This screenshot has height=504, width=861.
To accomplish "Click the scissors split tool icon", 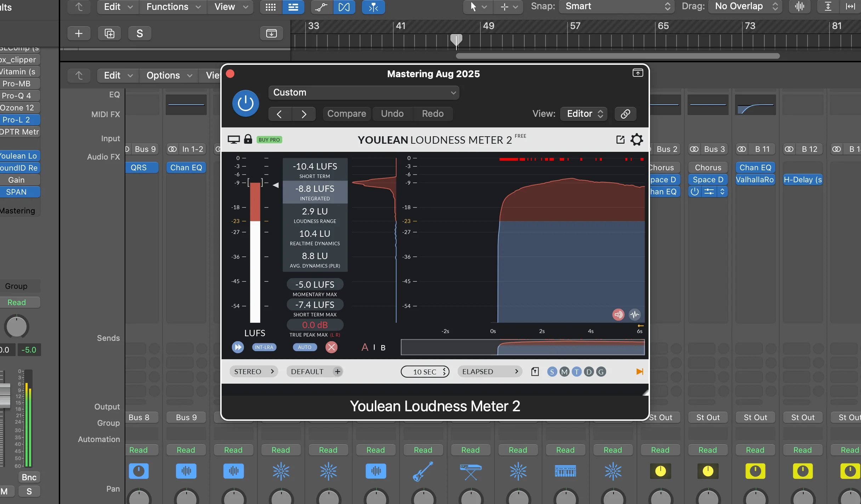I will [x=372, y=7].
